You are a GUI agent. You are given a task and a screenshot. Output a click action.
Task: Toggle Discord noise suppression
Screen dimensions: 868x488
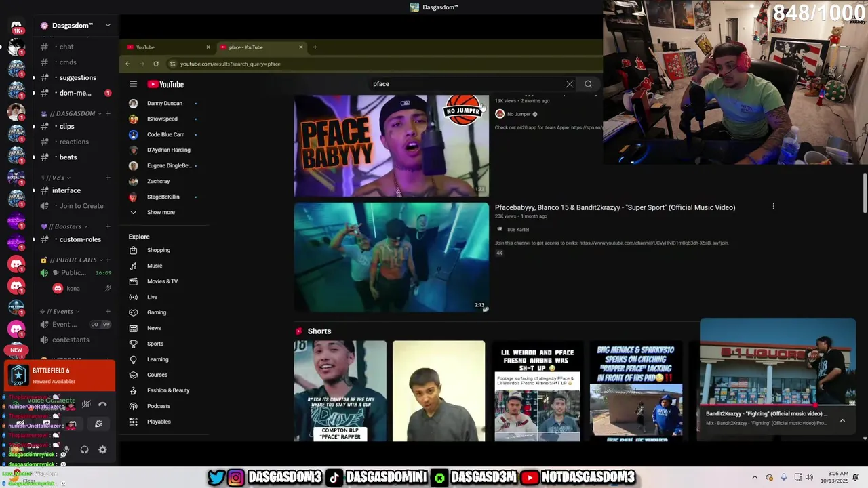click(x=86, y=404)
